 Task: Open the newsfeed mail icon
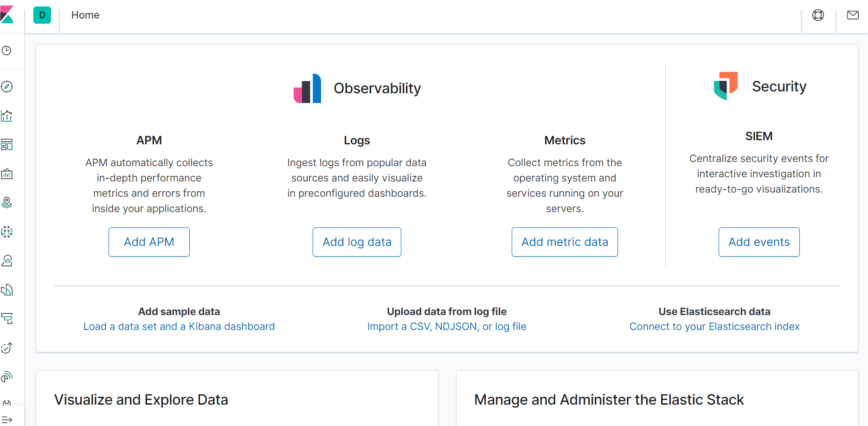(x=853, y=15)
